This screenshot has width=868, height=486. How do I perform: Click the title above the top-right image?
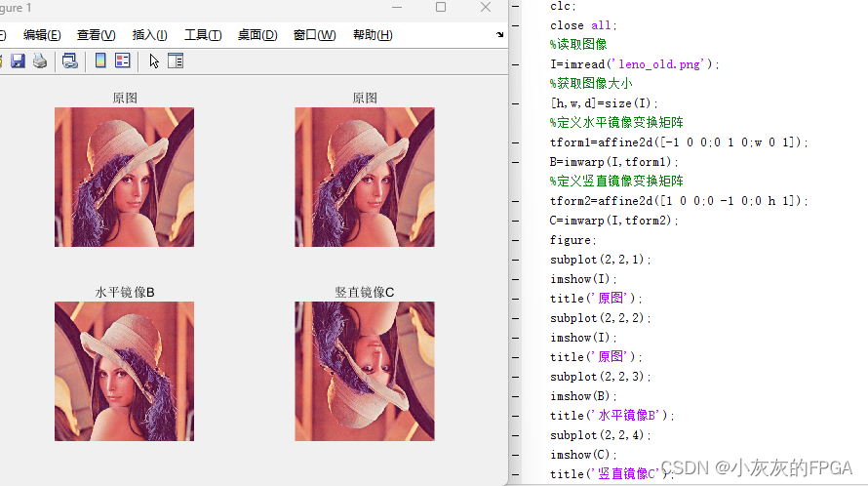[x=365, y=99]
